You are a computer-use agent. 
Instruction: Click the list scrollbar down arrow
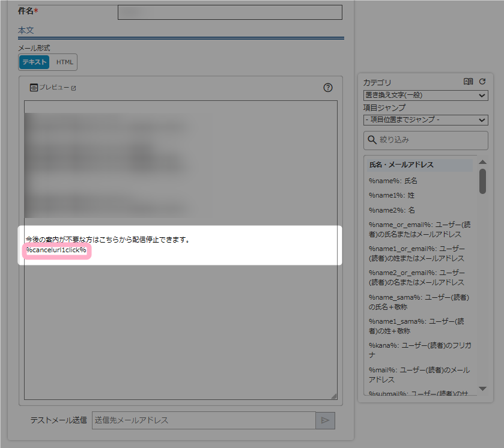coord(482,389)
